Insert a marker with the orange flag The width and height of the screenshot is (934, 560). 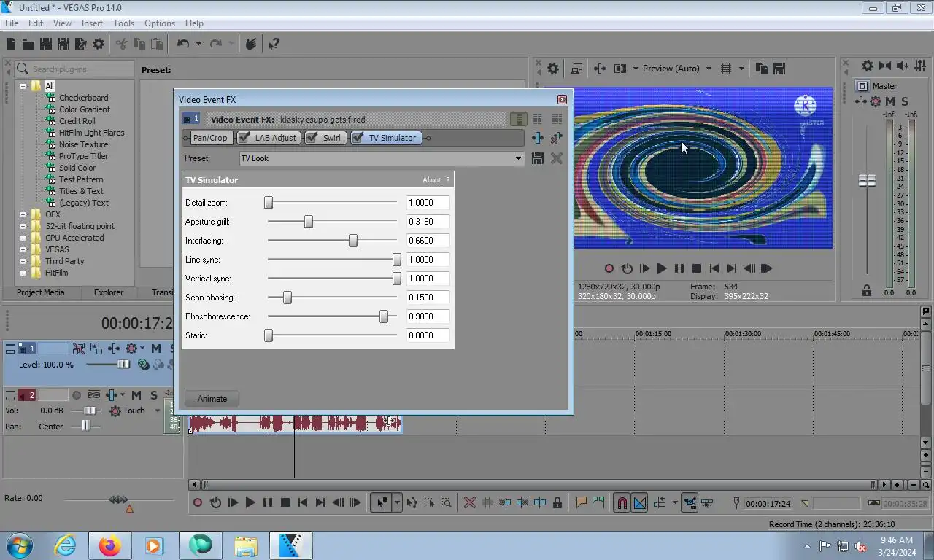[582, 502]
